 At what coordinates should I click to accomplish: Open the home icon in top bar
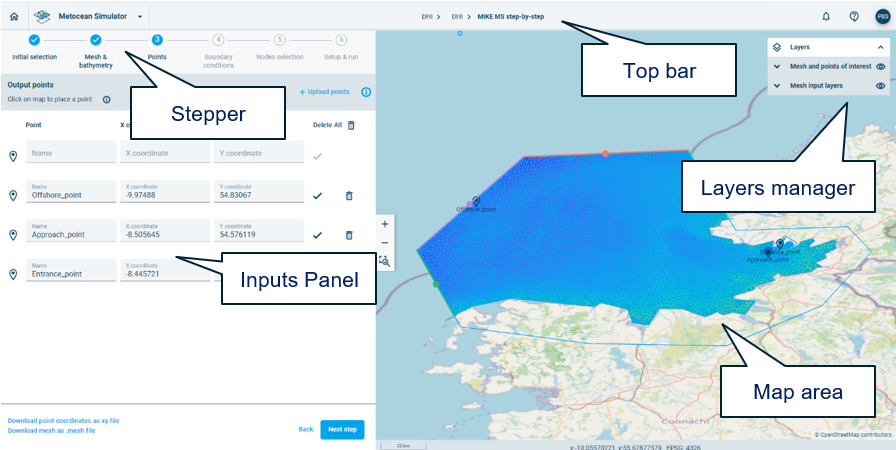click(x=14, y=16)
